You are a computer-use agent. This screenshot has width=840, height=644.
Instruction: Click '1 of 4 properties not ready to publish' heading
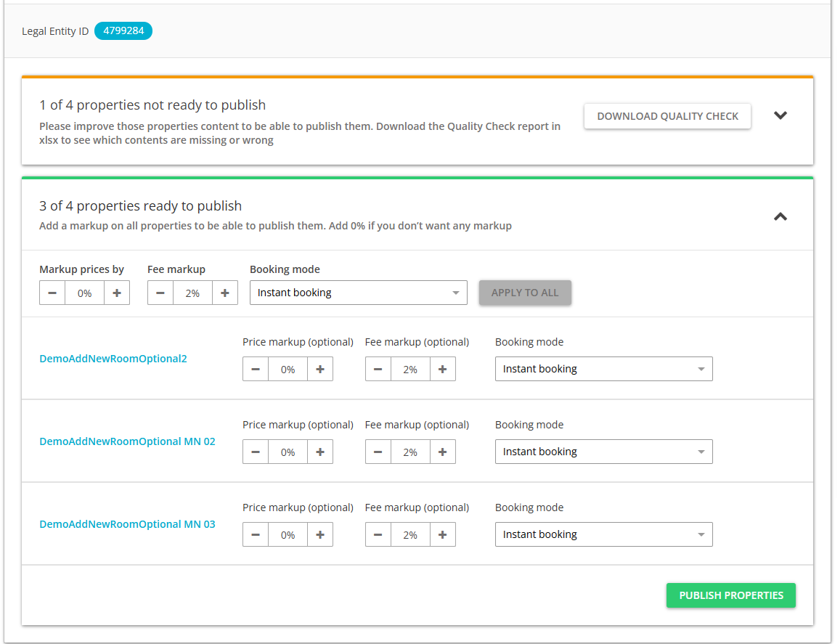point(152,105)
